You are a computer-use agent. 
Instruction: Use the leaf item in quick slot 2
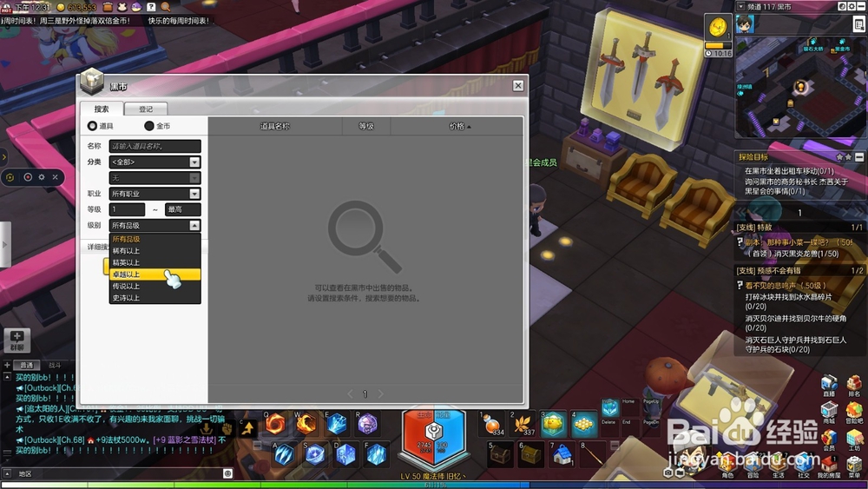point(522,424)
